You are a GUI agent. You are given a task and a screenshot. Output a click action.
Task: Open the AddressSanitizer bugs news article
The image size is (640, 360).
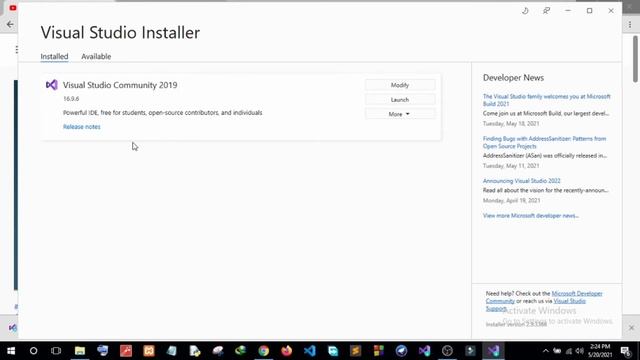coord(544,142)
